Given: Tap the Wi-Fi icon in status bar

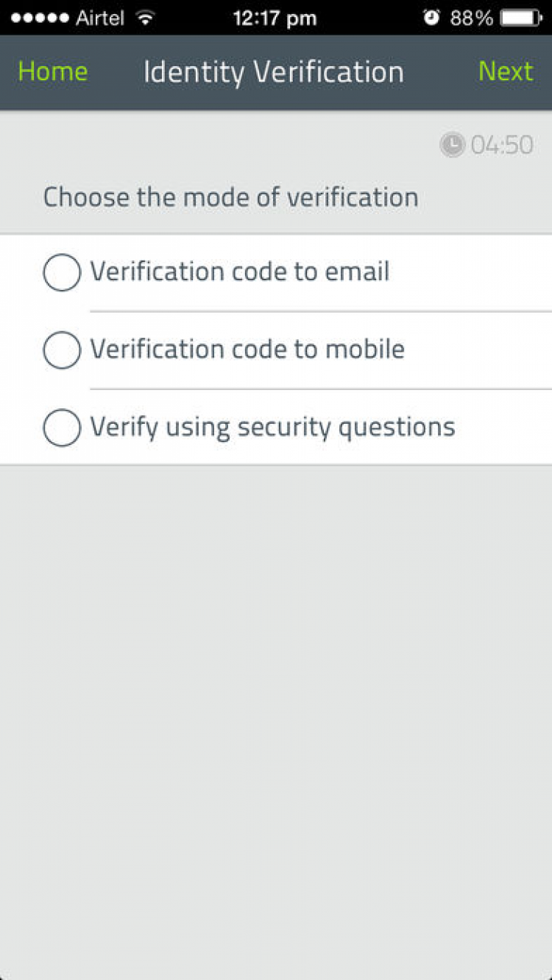Looking at the screenshot, I should tap(146, 18).
